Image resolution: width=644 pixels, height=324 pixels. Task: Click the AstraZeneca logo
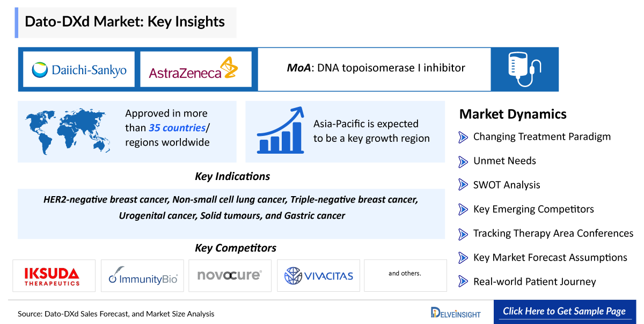tap(195, 69)
